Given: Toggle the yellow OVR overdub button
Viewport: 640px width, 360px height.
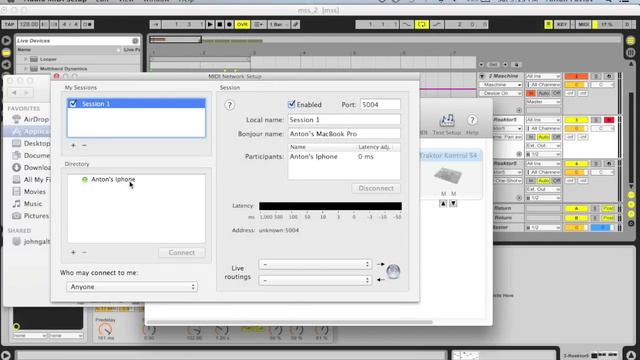Looking at the screenshot, I should coord(242,24).
